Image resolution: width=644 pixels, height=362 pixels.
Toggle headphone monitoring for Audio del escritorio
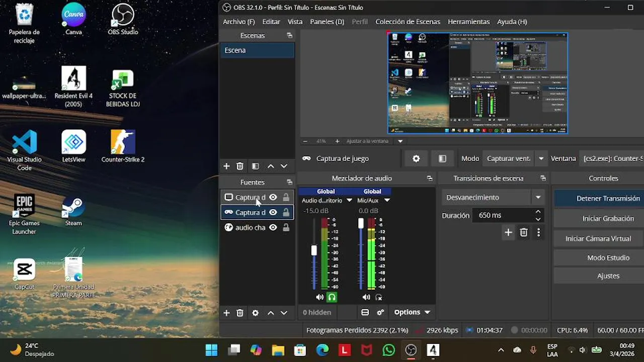coord(332,297)
